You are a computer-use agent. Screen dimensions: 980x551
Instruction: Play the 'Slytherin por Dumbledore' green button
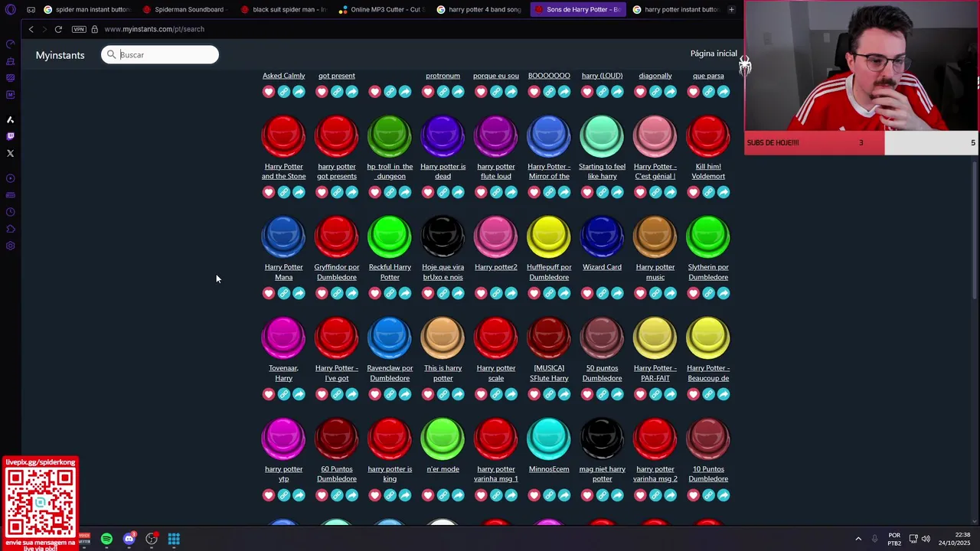click(x=708, y=236)
